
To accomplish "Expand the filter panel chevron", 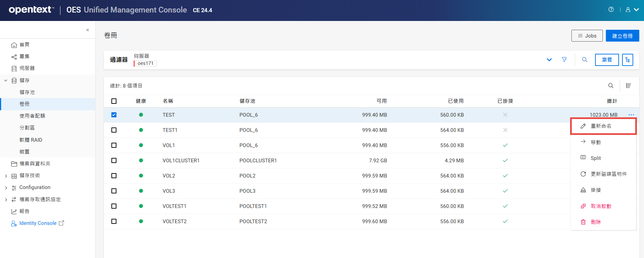I will (x=549, y=60).
